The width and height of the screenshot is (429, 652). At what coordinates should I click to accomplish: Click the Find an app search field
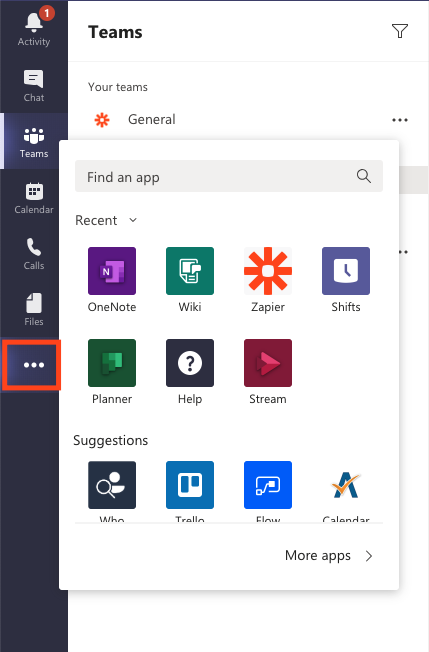coord(229,176)
